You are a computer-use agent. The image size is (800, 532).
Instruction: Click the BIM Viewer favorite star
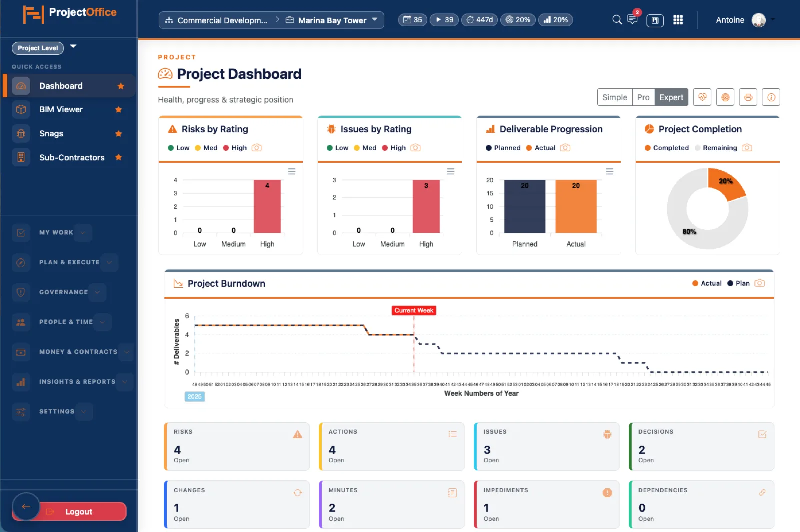coord(119,109)
